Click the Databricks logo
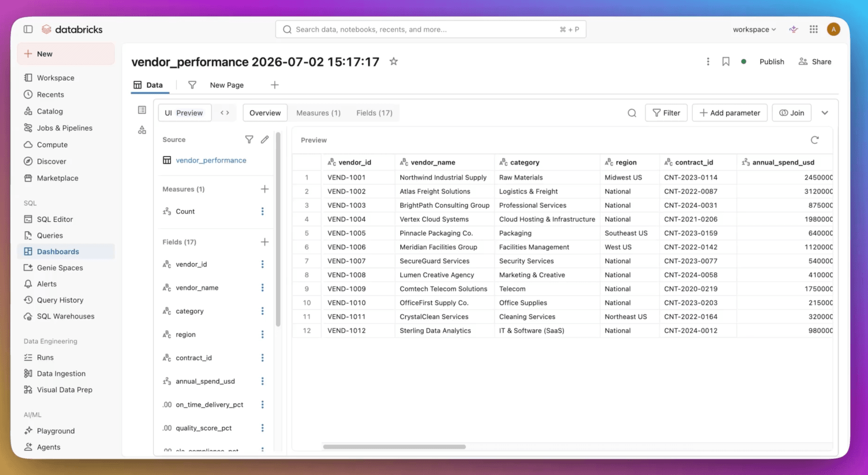This screenshot has width=868, height=475. click(72, 29)
